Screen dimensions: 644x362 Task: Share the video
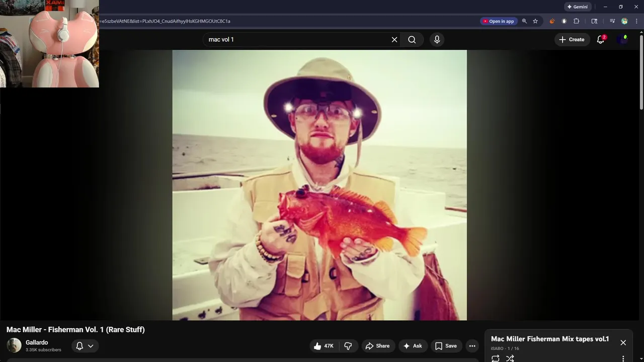coord(378,346)
